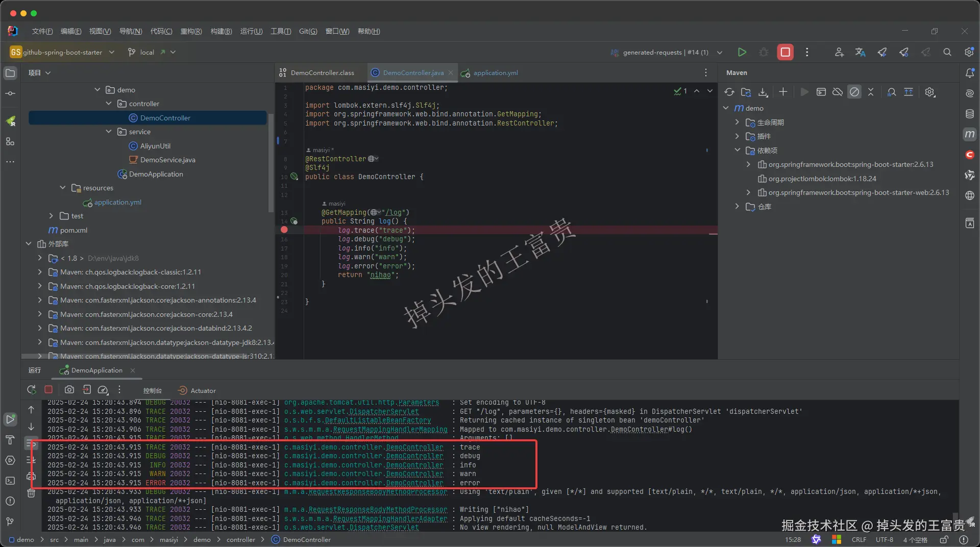This screenshot has height=547, width=980.
Task: Switch to the Actuator tab
Action: [197, 390]
